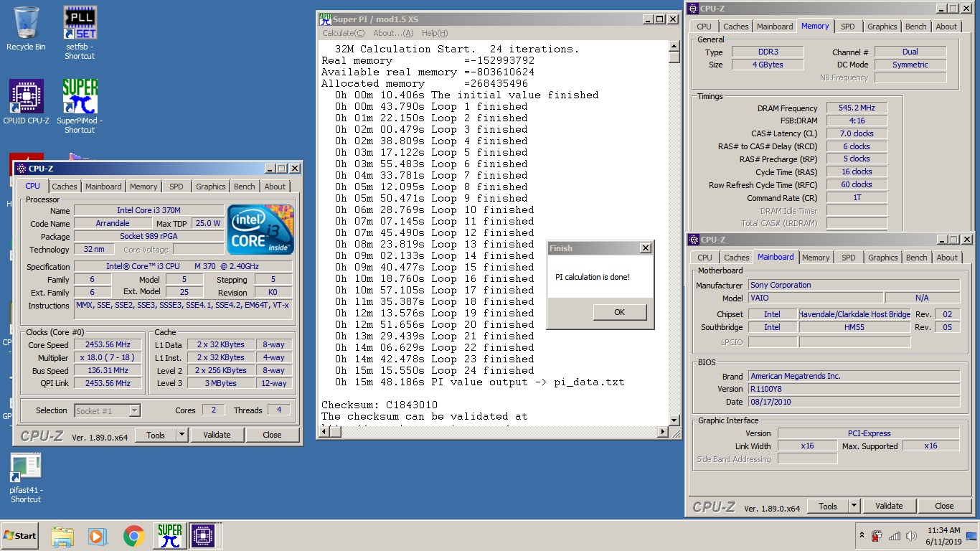Switch to CPU-Z taskbar button

pyautogui.click(x=204, y=536)
